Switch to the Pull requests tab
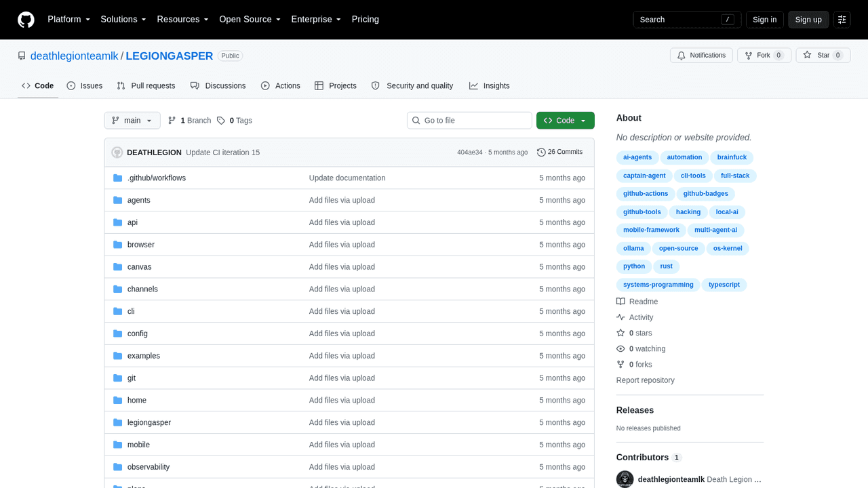Screen dimensions: 868x488 pyautogui.click(x=146, y=86)
